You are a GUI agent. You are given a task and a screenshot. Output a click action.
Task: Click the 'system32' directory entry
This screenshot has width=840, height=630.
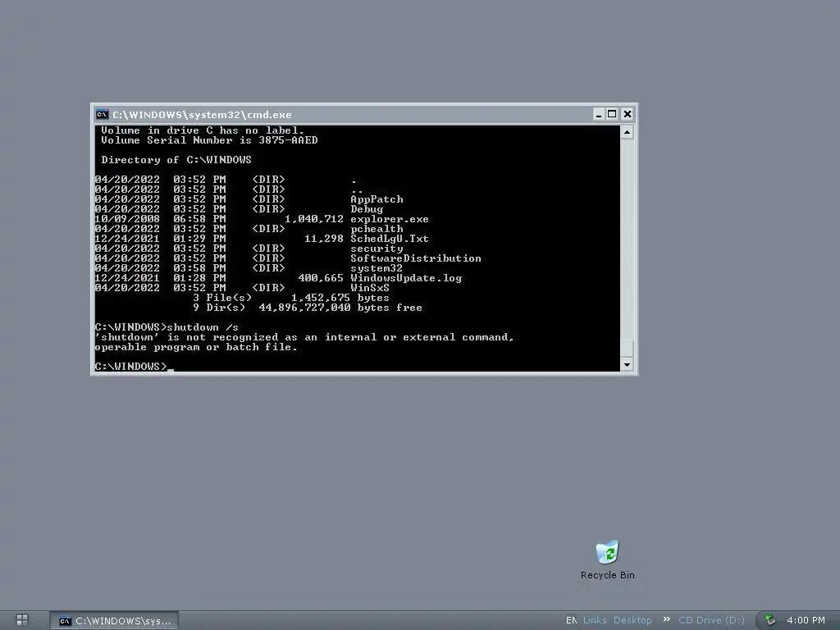click(x=376, y=268)
